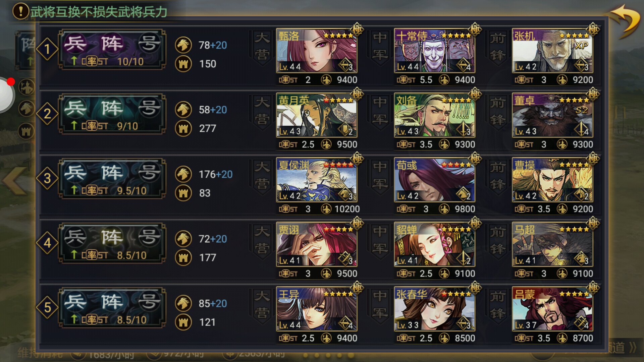Viewport: 644px width, 362px height.
Task: Select formation 3 banner with 9.5/10
Action: coord(112,179)
